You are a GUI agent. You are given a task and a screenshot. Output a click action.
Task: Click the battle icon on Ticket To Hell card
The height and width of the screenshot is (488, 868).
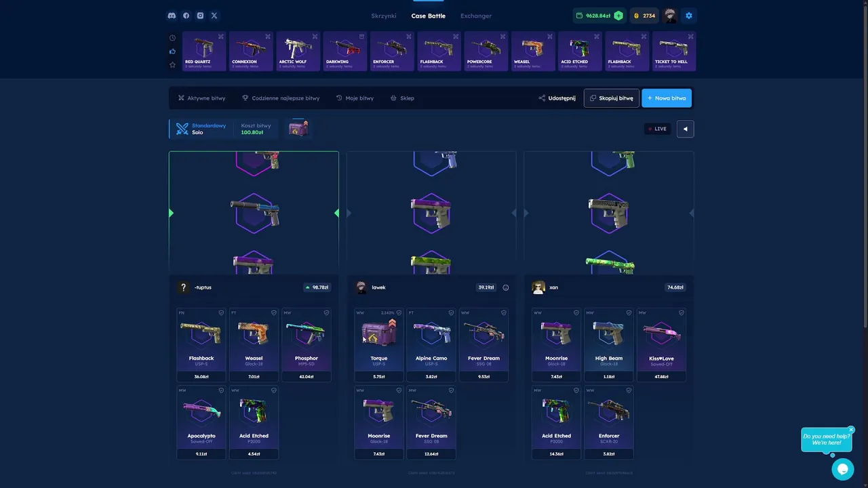point(690,37)
